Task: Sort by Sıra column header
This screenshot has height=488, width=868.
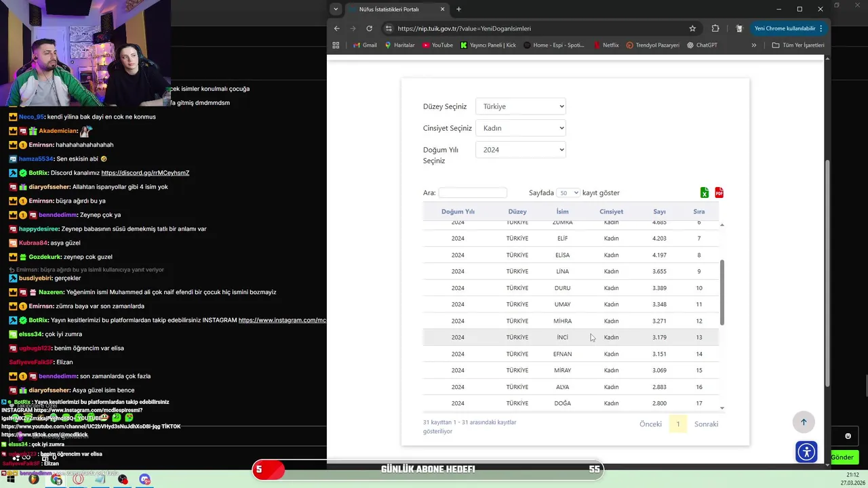Action: (698, 211)
